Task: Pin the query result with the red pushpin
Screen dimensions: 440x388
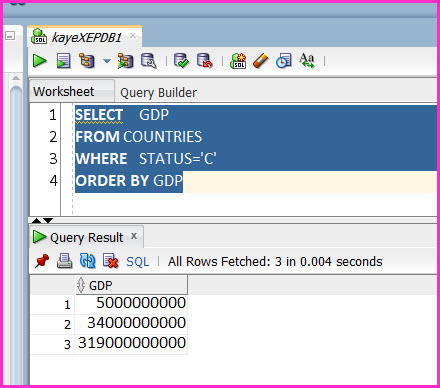Action: coord(42,261)
